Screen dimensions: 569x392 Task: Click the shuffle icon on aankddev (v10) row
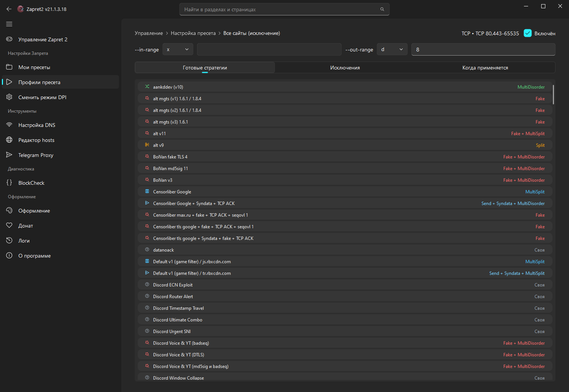(147, 86)
